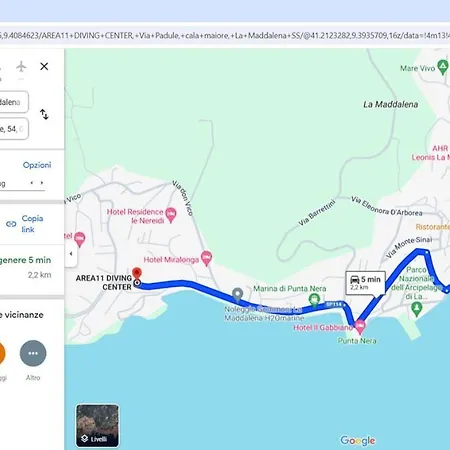The image size is (450, 450).
Task: Open the Opzioni route options
Action: (37, 165)
